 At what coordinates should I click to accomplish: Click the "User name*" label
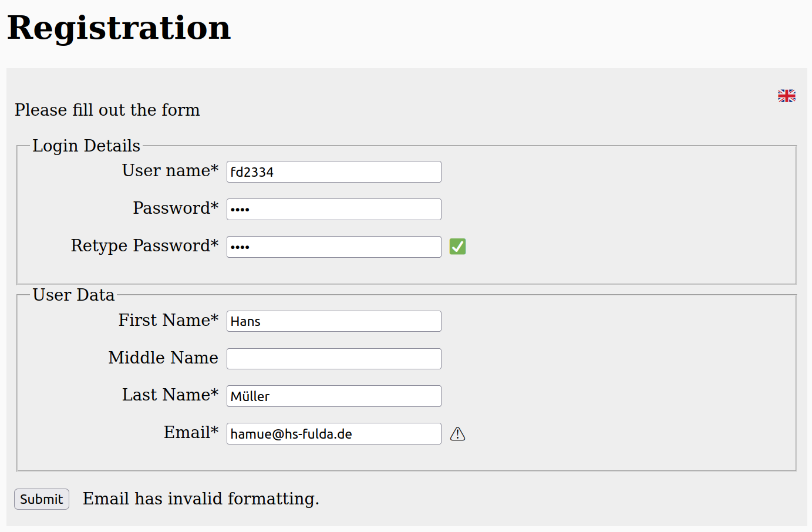170,170
